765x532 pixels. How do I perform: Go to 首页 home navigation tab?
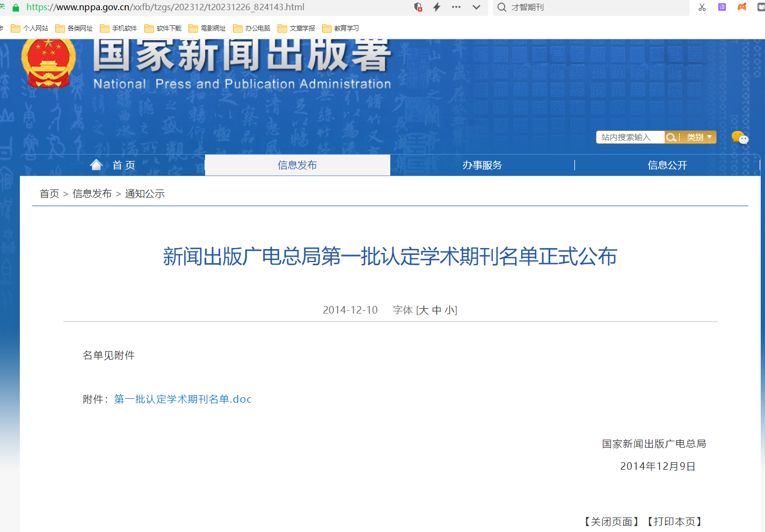point(113,165)
